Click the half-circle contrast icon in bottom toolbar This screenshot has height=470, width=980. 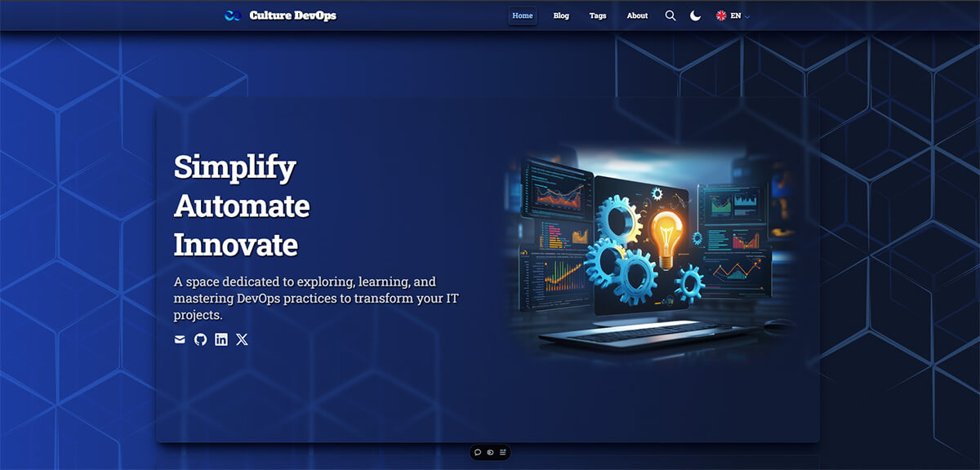coord(490,452)
